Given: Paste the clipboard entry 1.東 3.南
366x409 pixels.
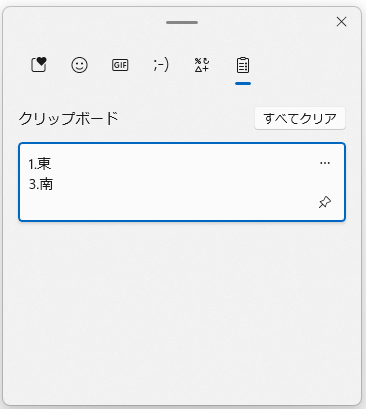Looking at the screenshot, I should 182,182.
